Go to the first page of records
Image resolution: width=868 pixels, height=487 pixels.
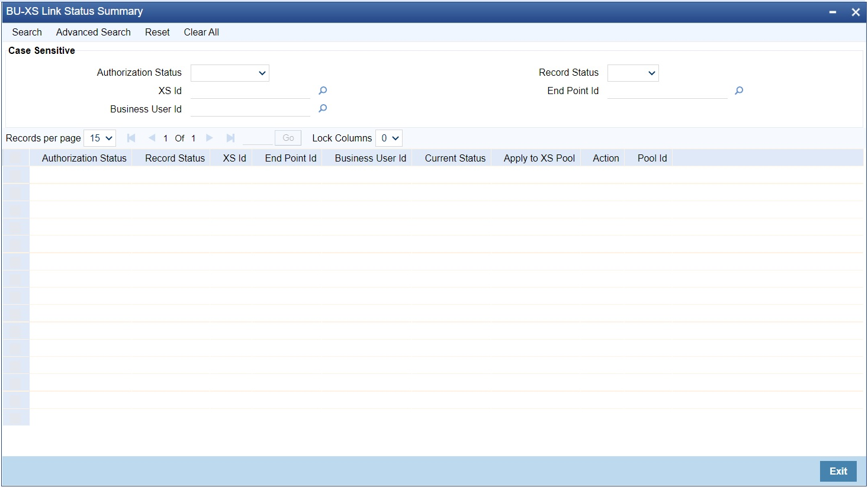[x=131, y=138]
